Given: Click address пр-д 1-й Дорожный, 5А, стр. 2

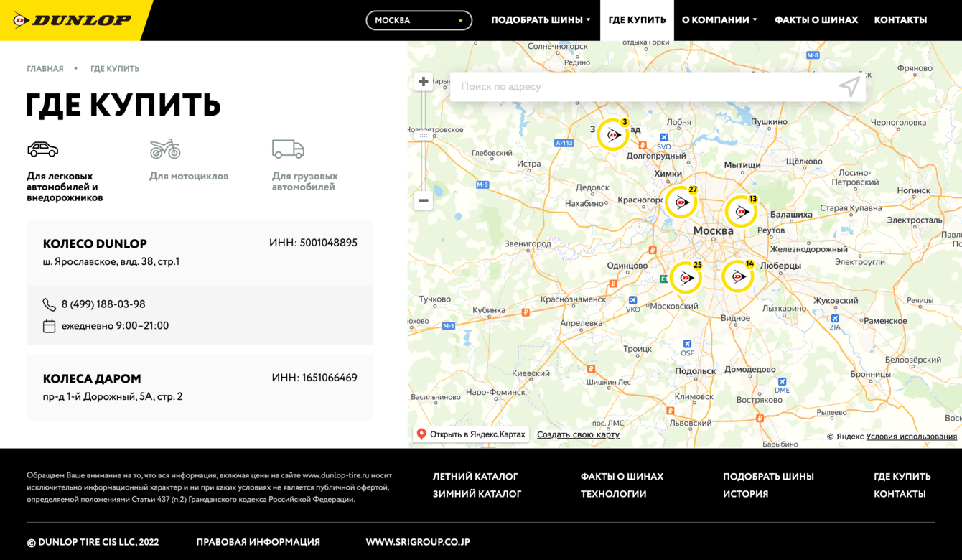Looking at the screenshot, I should pos(113,396).
